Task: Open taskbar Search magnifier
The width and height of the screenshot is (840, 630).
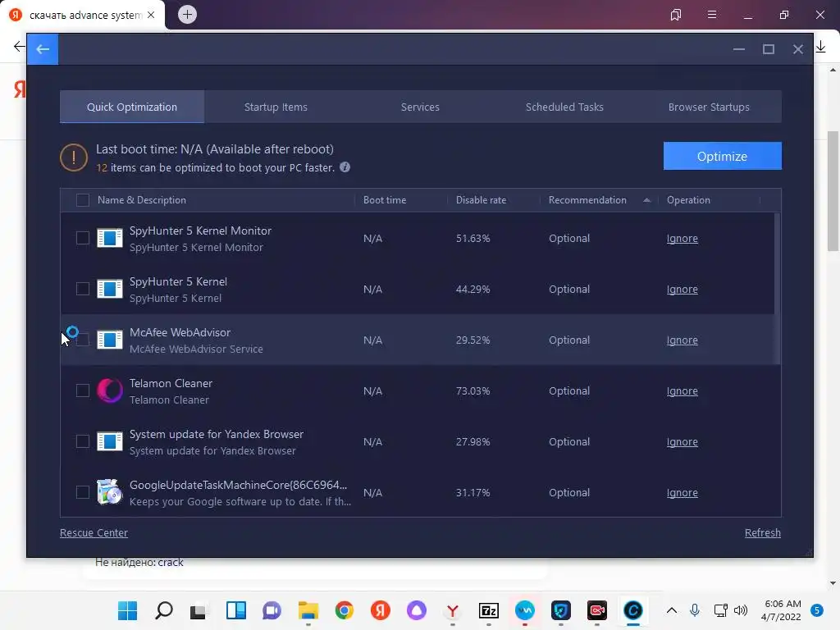Action: coord(164,610)
